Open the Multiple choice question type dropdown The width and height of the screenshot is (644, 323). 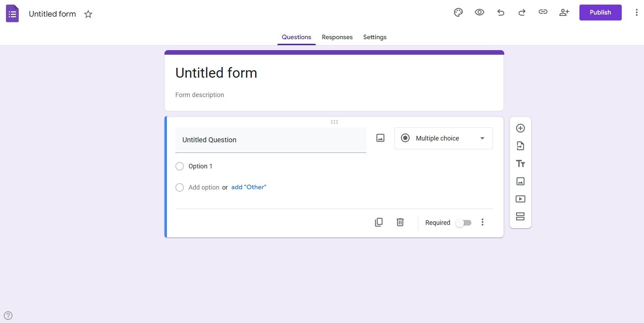pos(443,138)
